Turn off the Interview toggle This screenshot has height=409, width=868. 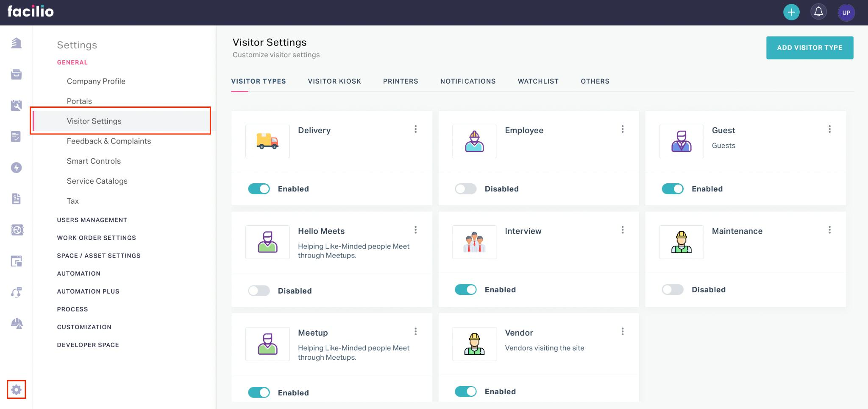point(466,289)
